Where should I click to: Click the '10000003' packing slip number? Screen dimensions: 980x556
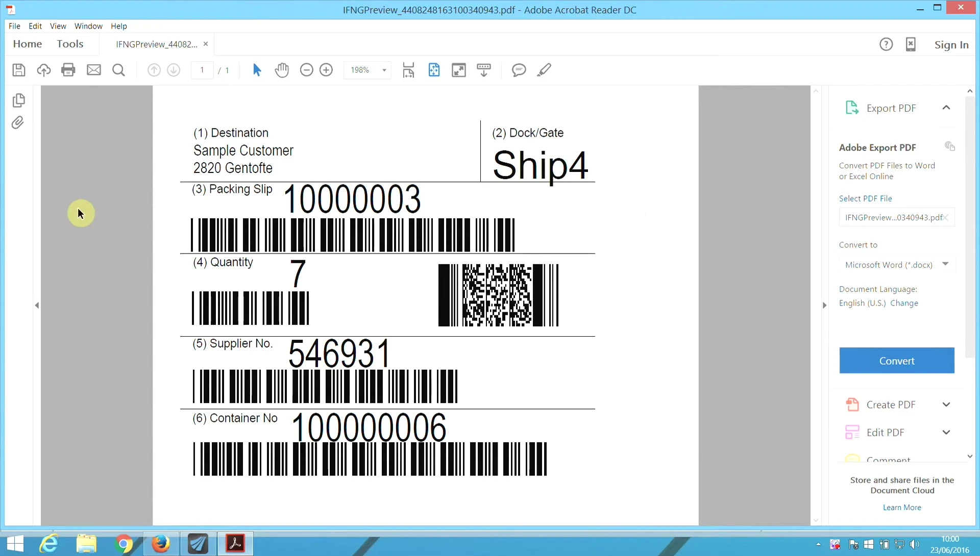tap(352, 199)
